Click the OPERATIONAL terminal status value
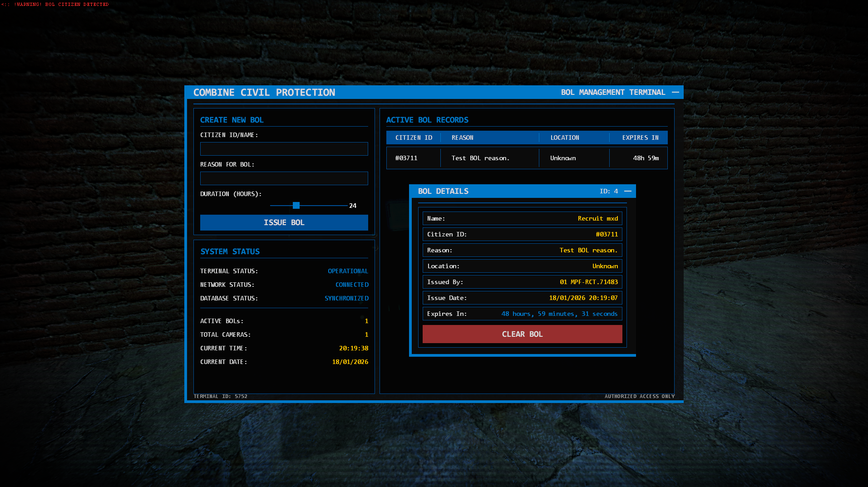The image size is (868, 487). [348, 271]
